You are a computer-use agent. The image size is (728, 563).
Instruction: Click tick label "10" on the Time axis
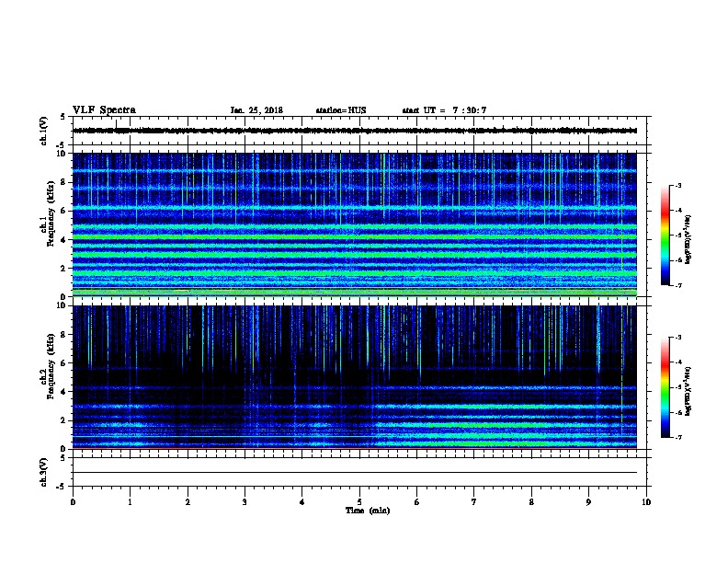(x=646, y=502)
